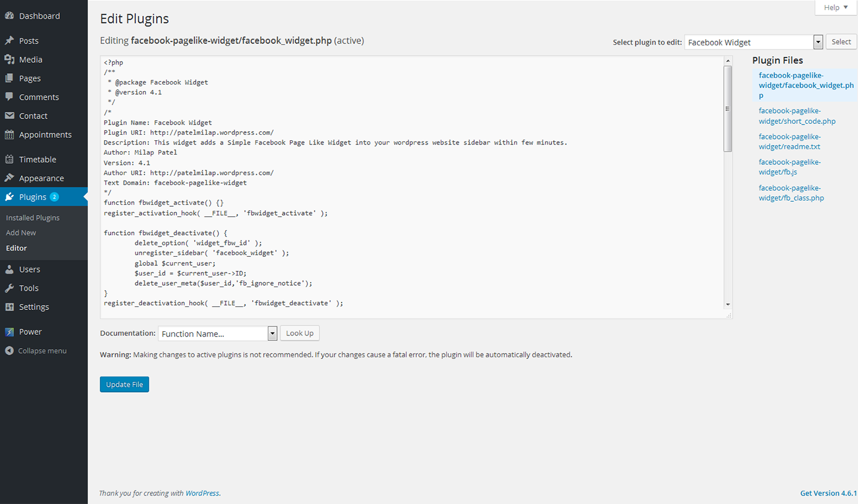Click the Power icon in sidebar
The width and height of the screenshot is (858, 504).
[x=10, y=331]
